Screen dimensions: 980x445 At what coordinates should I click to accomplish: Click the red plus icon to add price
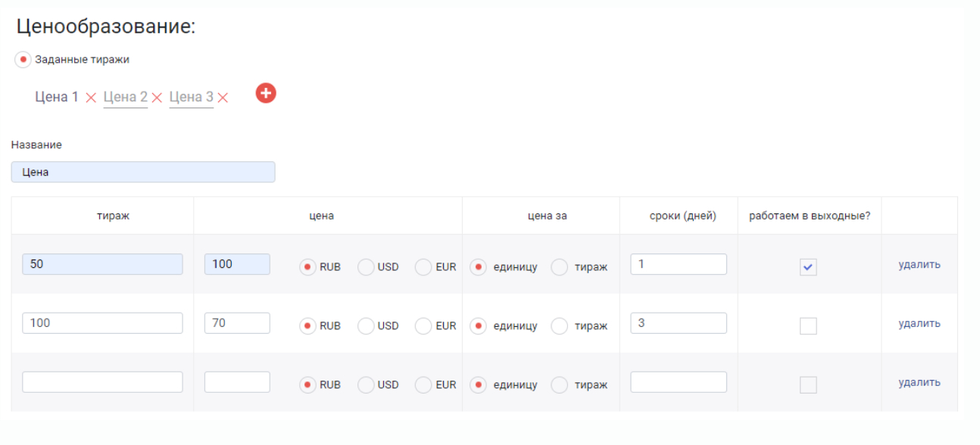[266, 93]
